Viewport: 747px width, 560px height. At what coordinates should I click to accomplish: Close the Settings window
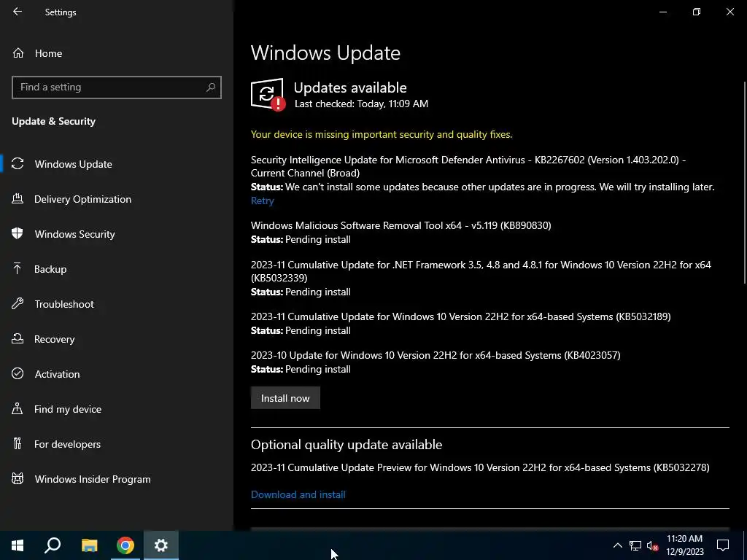(x=729, y=12)
